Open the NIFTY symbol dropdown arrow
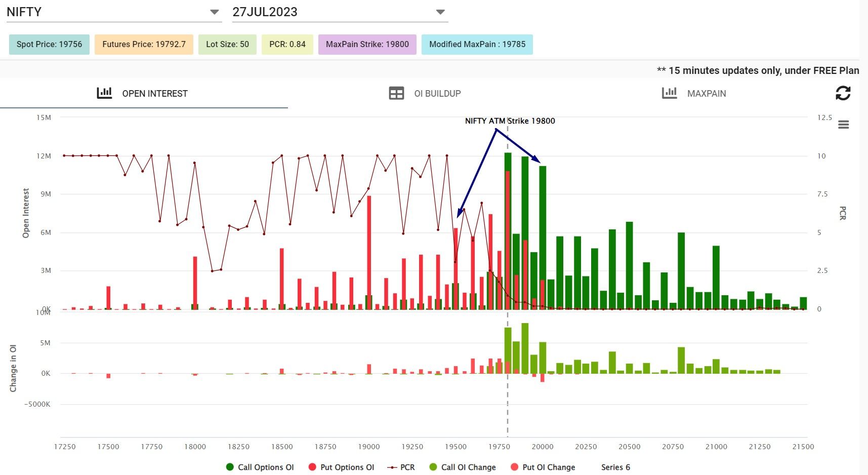The image size is (868, 475). [x=215, y=12]
